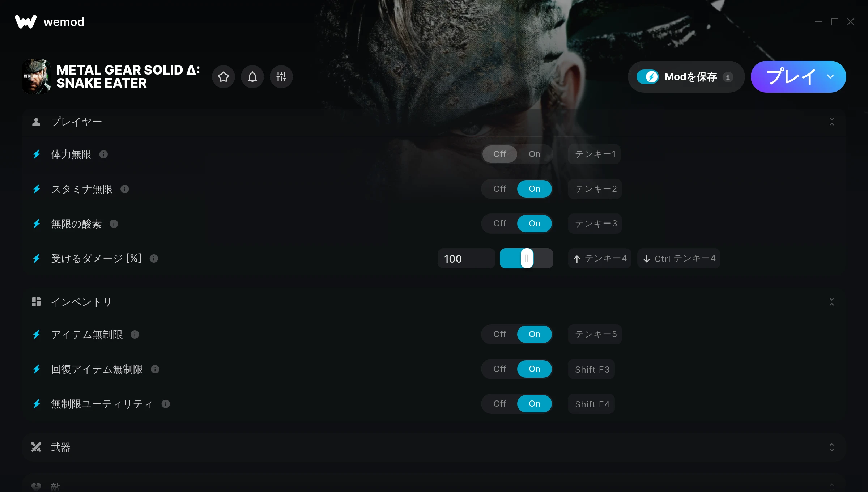Click the Shift F3 hotkey button
This screenshot has width=868, height=492.
[x=591, y=369]
